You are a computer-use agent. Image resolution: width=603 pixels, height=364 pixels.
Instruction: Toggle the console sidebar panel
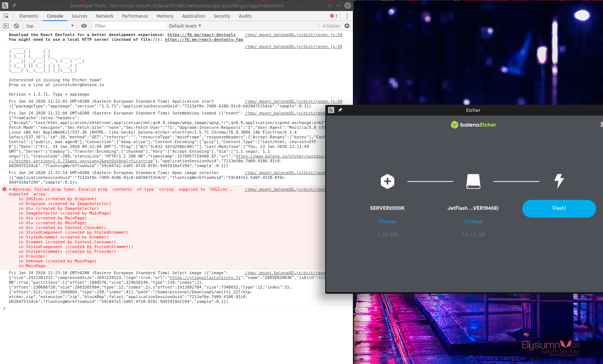(x=5, y=26)
